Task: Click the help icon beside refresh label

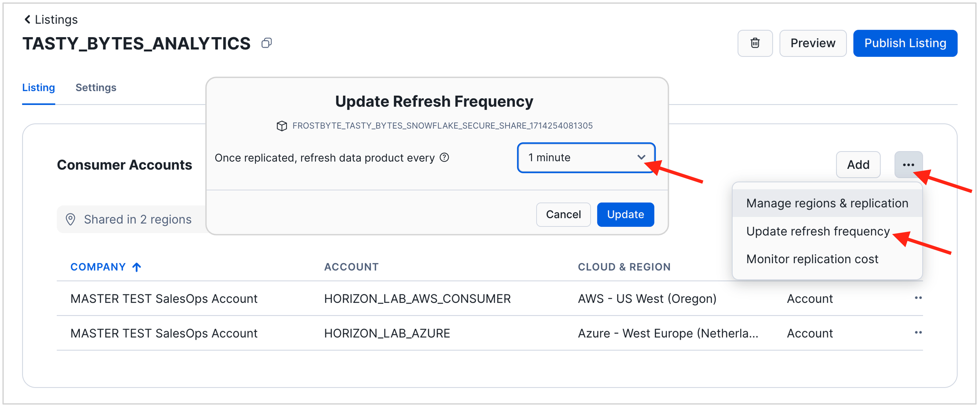Action: click(x=444, y=157)
